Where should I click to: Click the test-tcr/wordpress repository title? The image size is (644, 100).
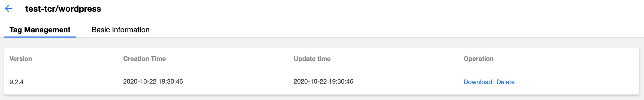point(63,9)
